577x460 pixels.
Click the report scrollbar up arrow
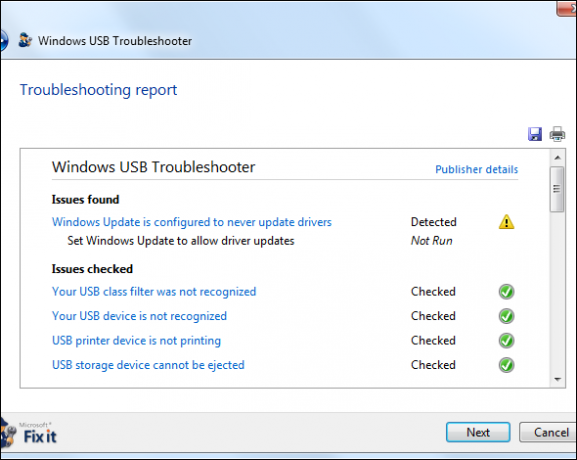(557, 158)
